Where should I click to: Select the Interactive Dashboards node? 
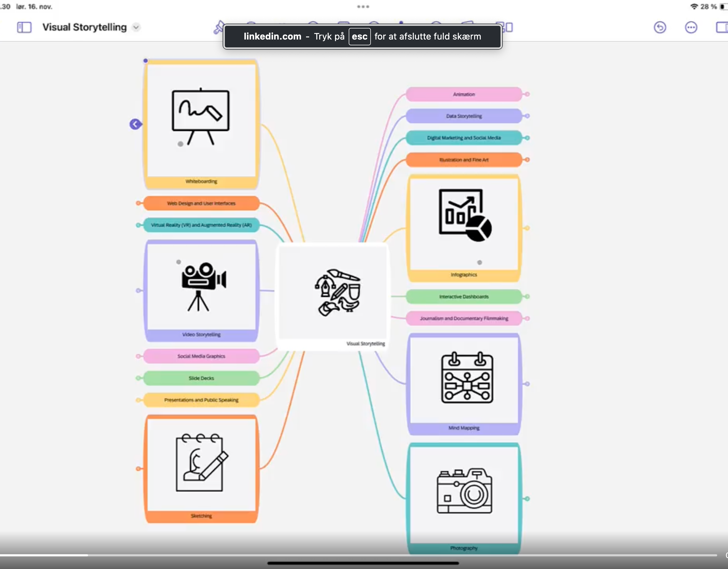click(x=464, y=297)
